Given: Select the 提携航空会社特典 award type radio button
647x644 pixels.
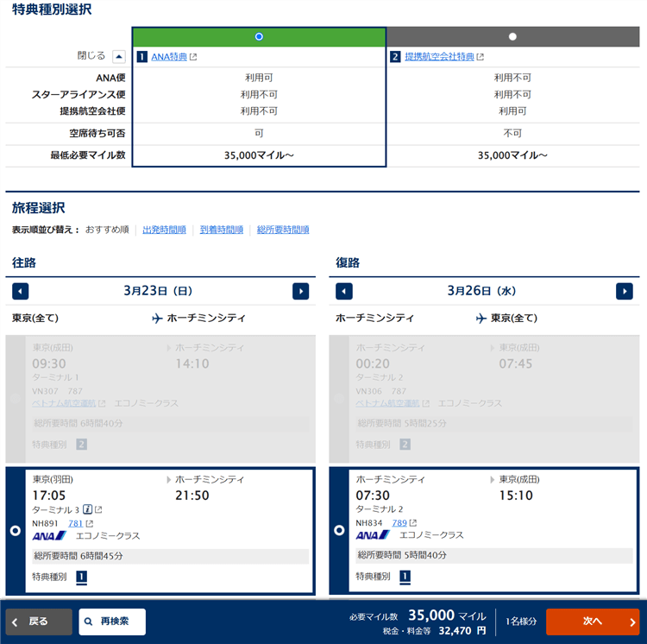Looking at the screenshot, I should click(x=512, y=37).
